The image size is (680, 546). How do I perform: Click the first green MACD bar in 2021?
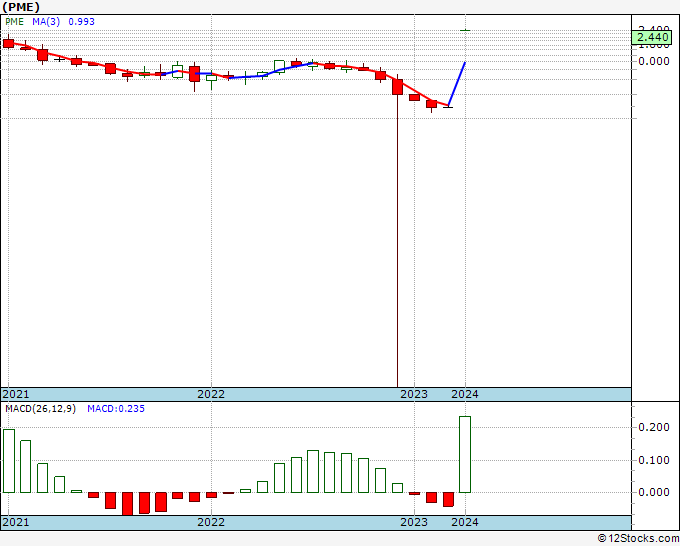[9, 461]
